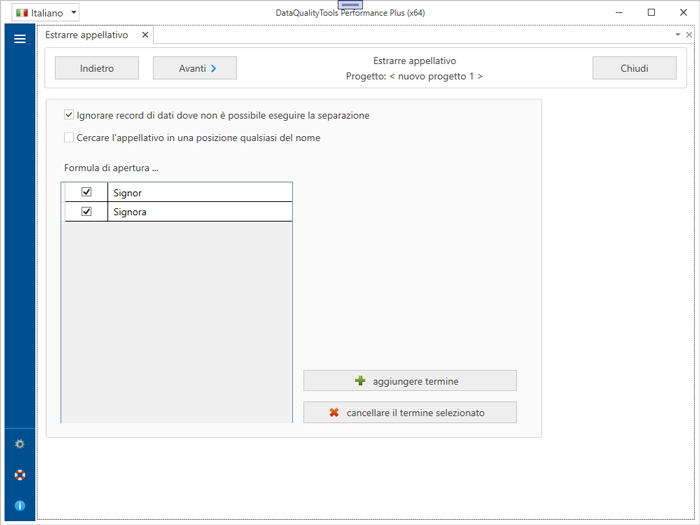700x525 pixels.
Task: Close the document panel with the top-right X
Action: (689, 35)
